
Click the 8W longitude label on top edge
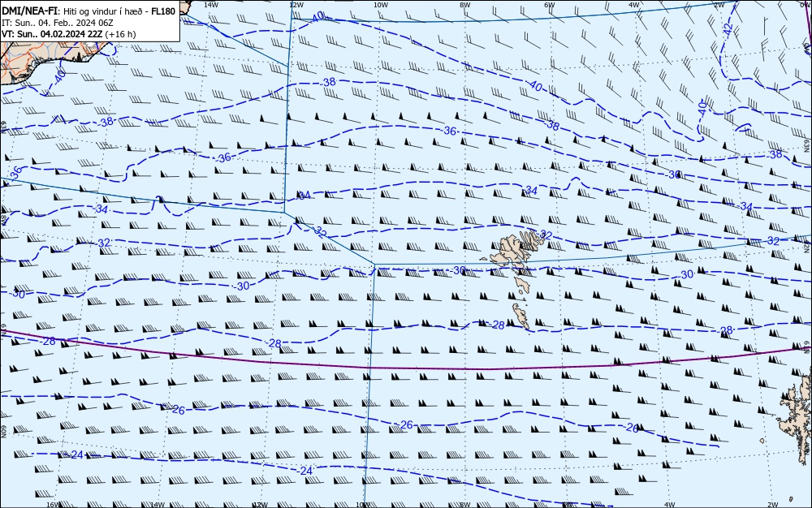[x=465, y=5]
